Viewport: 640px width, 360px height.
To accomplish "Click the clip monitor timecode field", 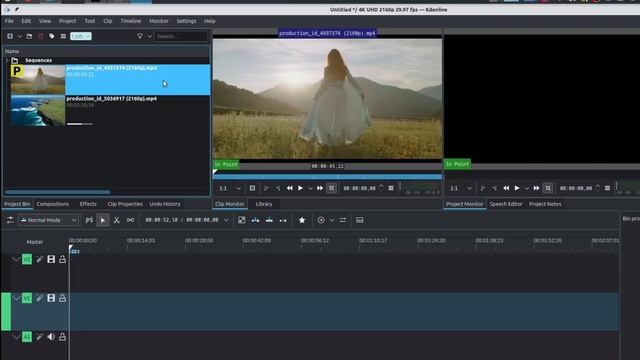I will [359, 188].
